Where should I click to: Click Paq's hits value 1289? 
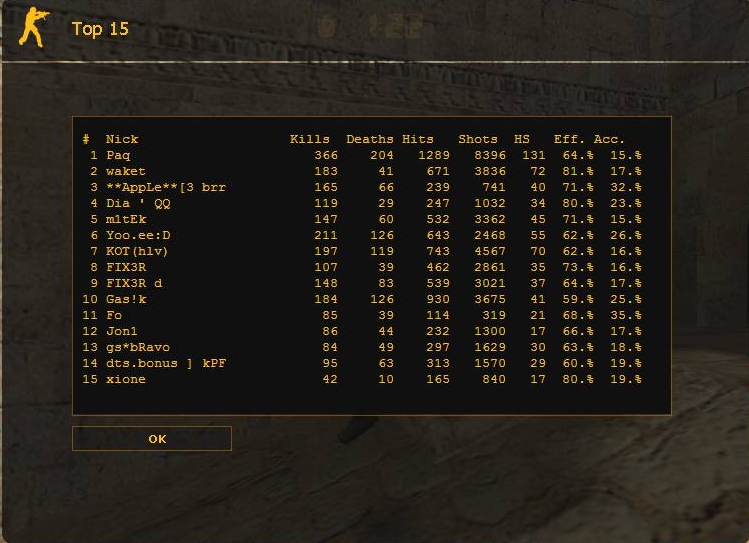(434, 155)
